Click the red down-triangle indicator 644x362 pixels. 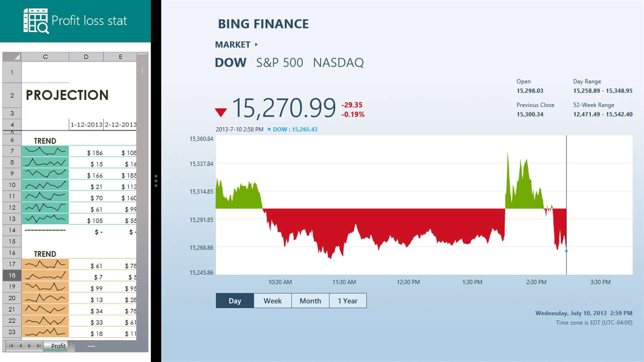(221, 112)
